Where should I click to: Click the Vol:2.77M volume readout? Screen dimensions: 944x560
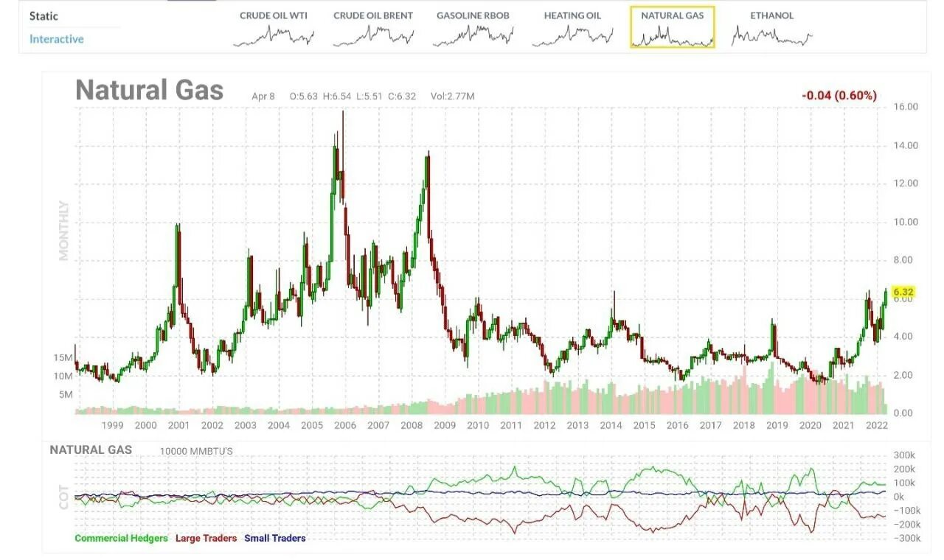tap(453, 97)
